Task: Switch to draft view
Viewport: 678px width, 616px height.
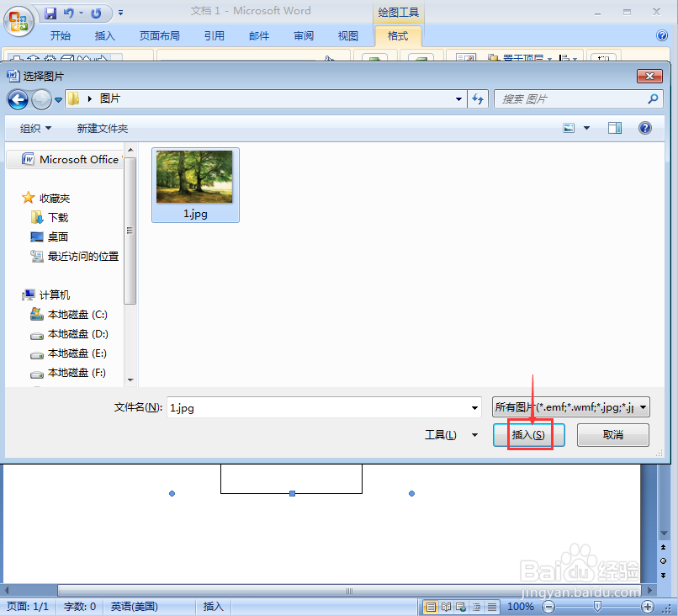Action: pos(491,607)
